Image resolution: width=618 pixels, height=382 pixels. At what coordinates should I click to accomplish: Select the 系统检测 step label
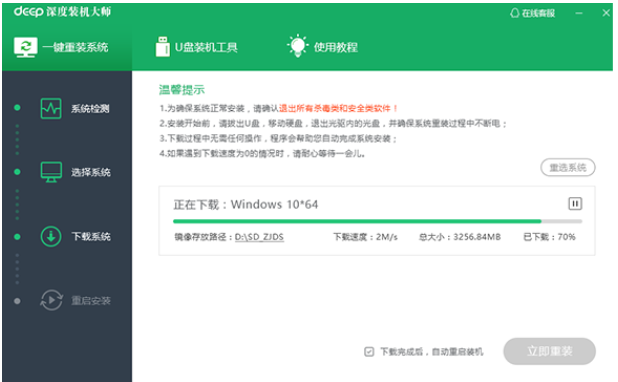90,108
